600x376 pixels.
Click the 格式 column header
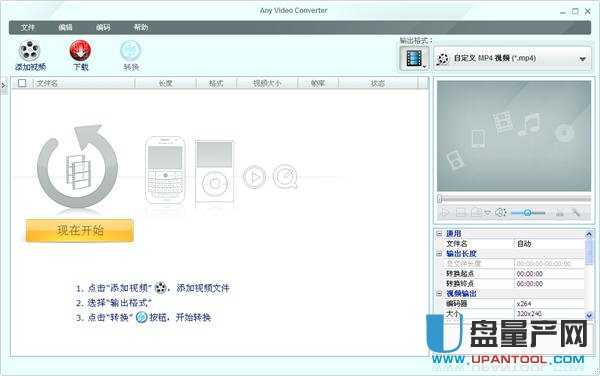[216, 83]
